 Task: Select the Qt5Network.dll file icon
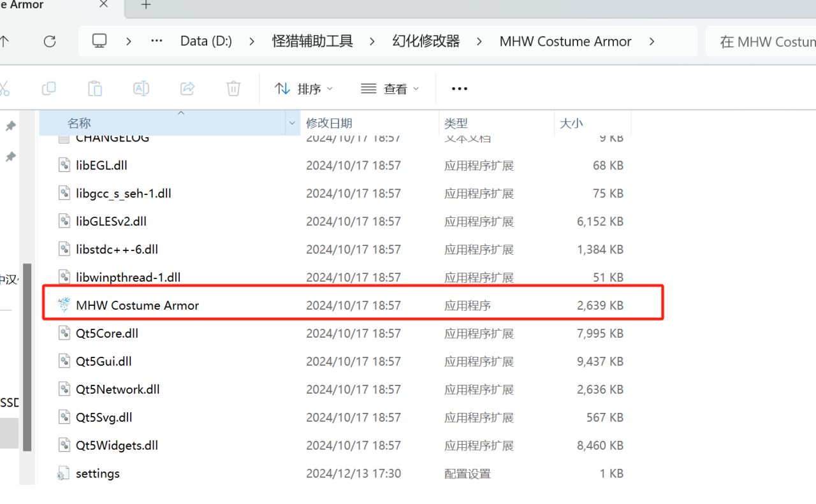coord(64,389)
